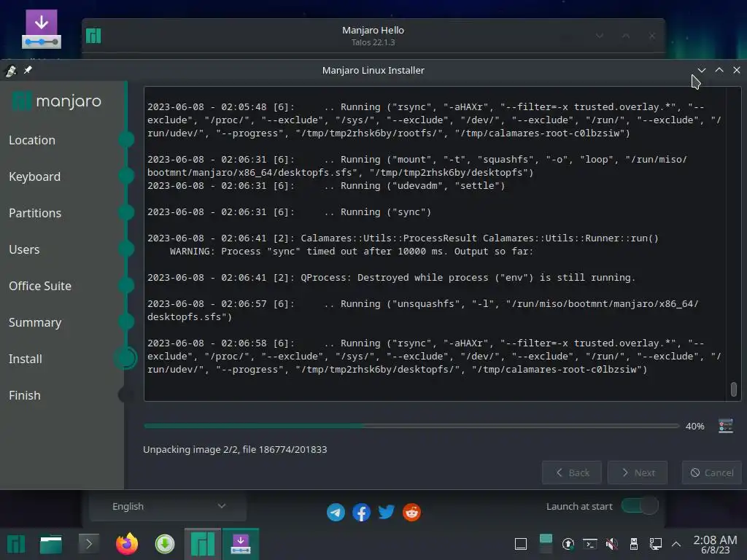This screenshot has width=747, height=560.
Task: Click the Telegram social icon
Action: (x=336, y=513)
